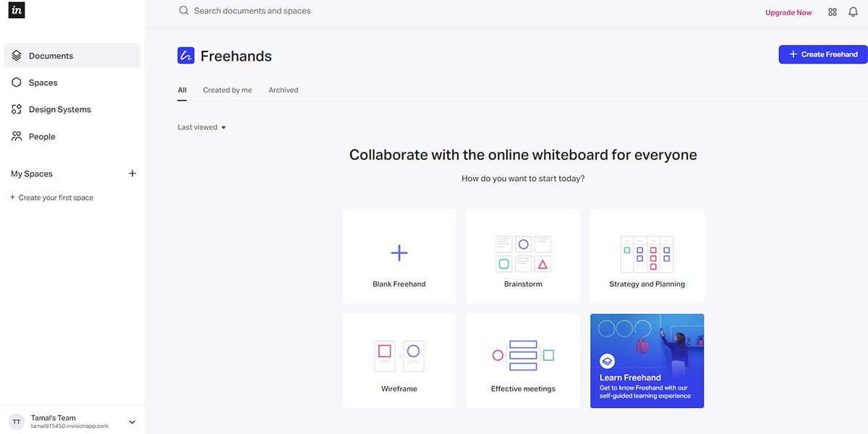868x434 pixels.
Task: Click the Freehands page title
Action: [236, 56]
